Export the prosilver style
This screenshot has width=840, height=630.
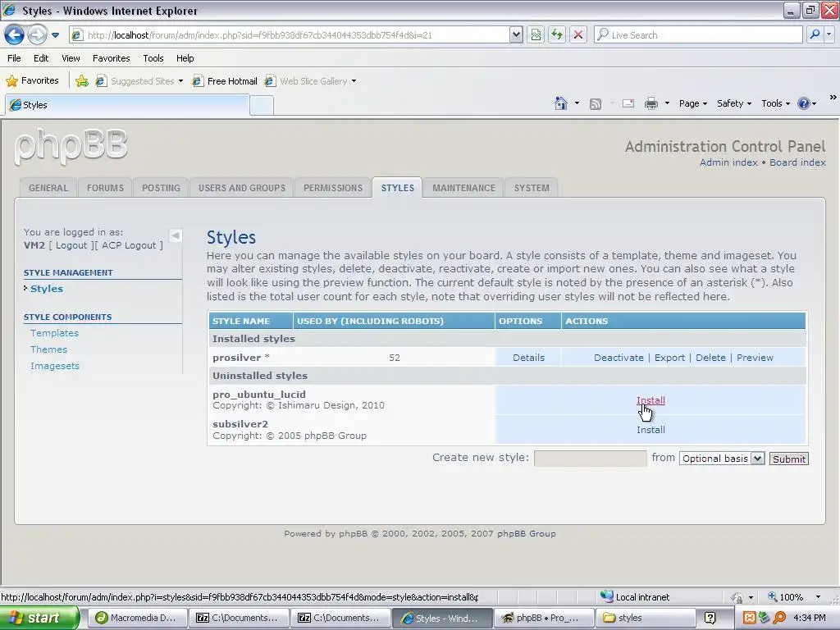pos(669,358)
